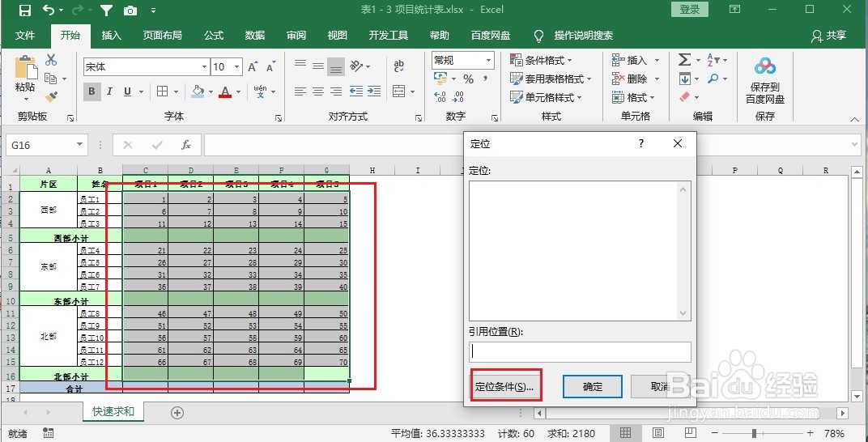
Task: Center text horizontally
Action: click(x=317, y=91)
